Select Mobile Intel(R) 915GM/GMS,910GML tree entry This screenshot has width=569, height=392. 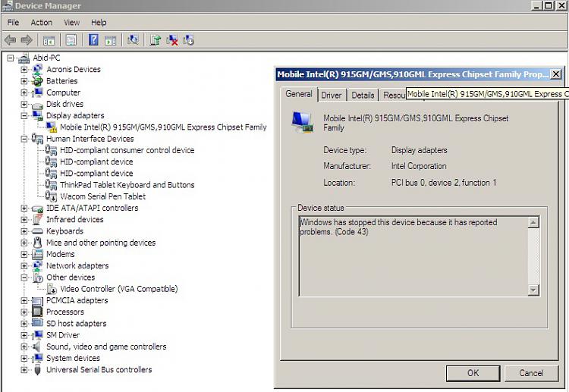click(x=163, y=127)
